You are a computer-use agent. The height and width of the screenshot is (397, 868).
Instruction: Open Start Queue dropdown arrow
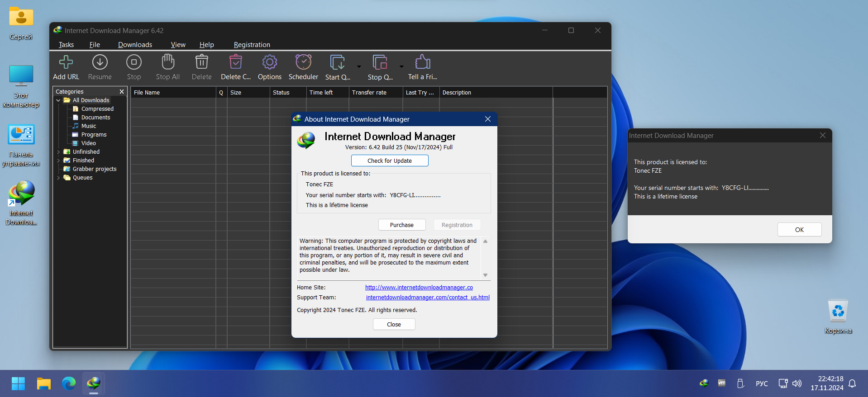click(359, 66)
